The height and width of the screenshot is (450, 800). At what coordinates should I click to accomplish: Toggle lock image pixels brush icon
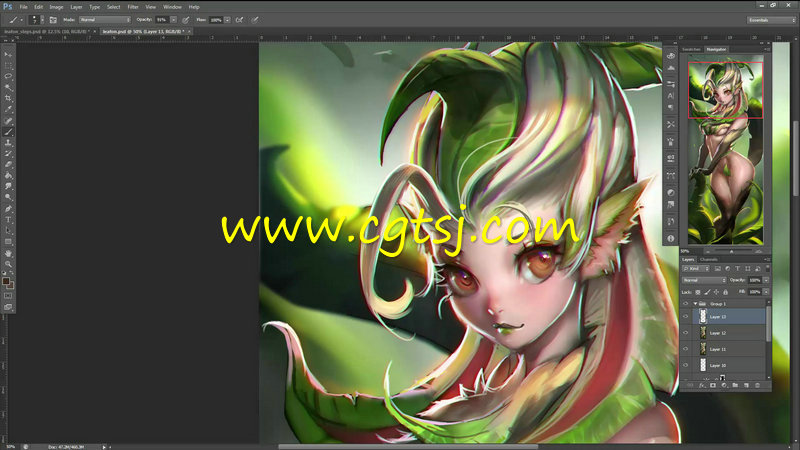[x=707, y=292]
